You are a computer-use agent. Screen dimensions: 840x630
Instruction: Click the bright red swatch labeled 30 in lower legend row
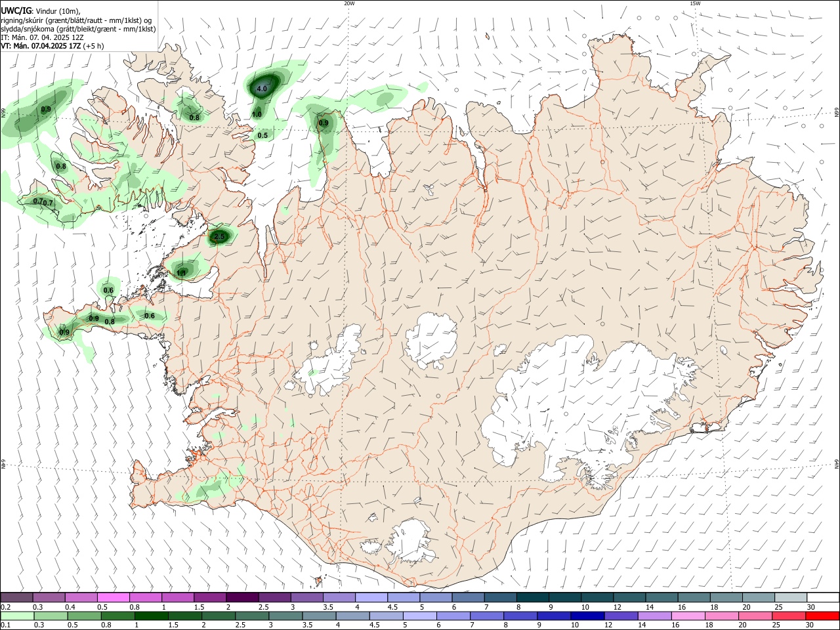point(822,616)
